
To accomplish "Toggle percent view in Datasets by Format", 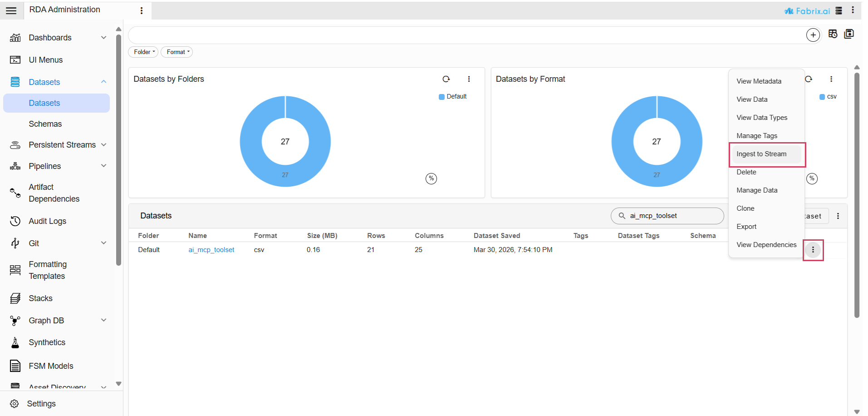I will coord(812,178).
